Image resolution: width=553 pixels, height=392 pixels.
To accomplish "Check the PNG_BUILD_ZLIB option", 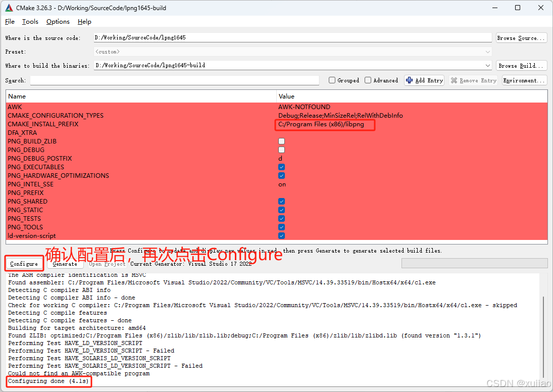I will pos(281,141).
